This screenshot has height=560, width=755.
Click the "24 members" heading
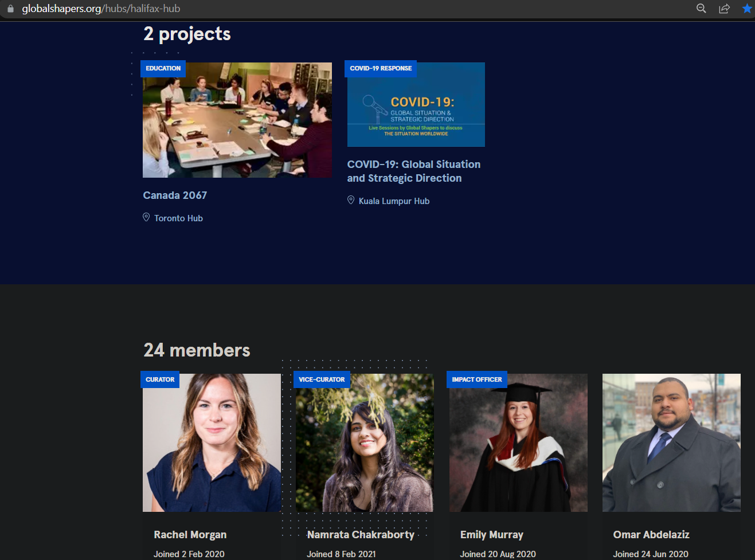pyautogui.click(x=197, y=350)
